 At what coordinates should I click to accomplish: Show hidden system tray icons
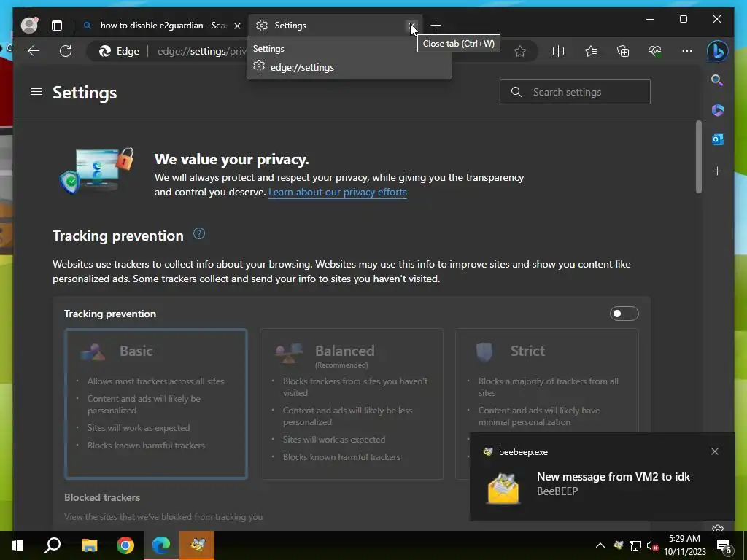point(600,545)
